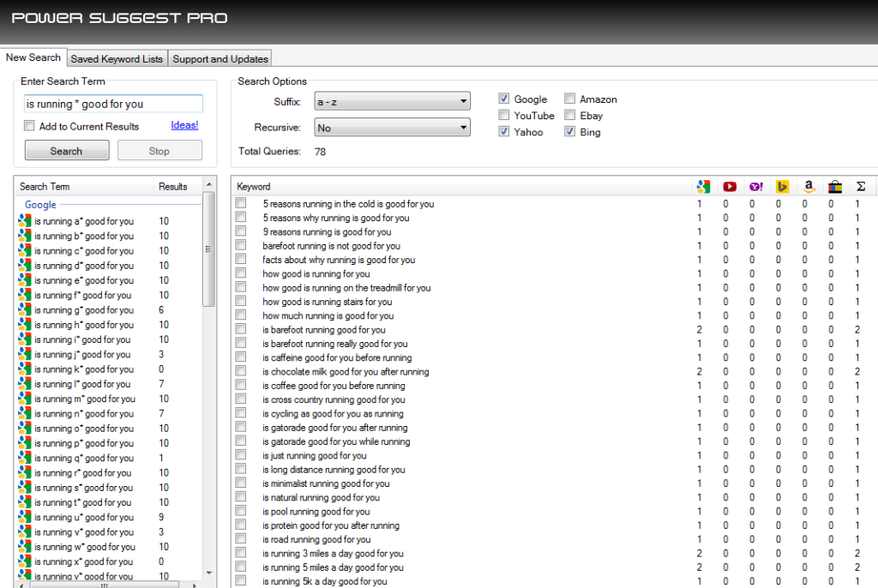Click Google icon beside 'is running j* good for you'
The image size is (878, 588).
point(25,355)
